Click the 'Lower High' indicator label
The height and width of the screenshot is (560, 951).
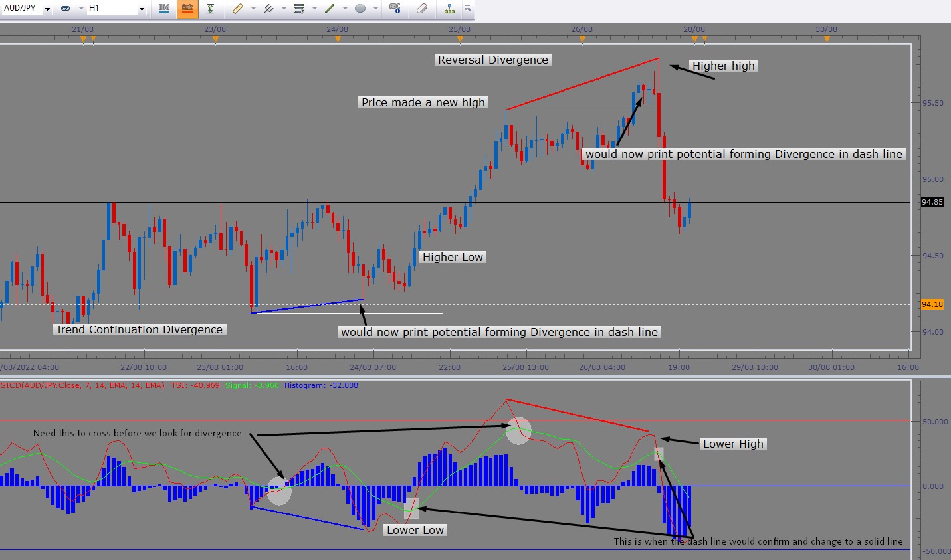click(734, 444)
